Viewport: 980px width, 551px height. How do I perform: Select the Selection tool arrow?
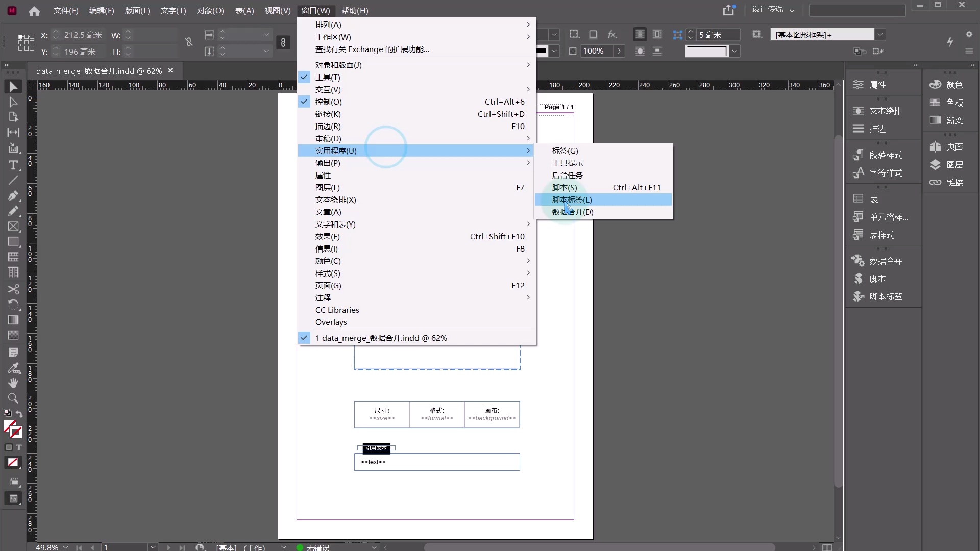(13, 87)
